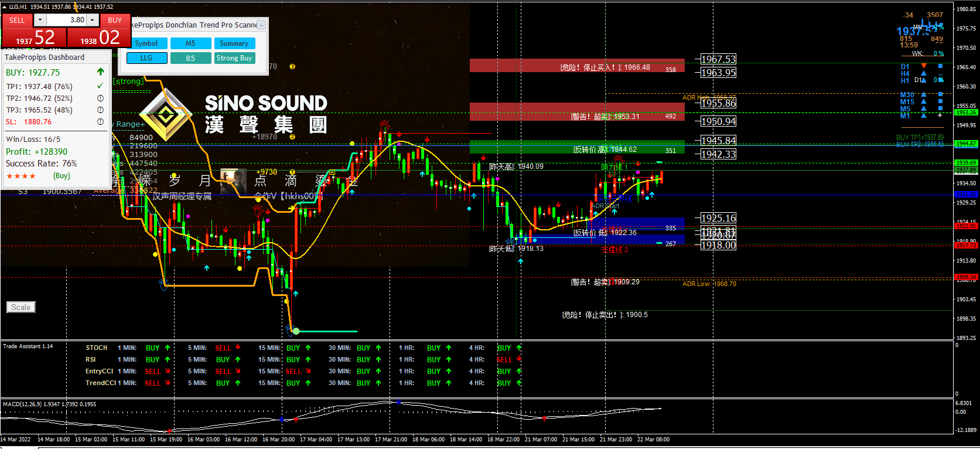Viewport: 980px width, 449px height.
Task: Collapse one-click trading panel triangle beside LLG,H1
Action: click(5, 7)
